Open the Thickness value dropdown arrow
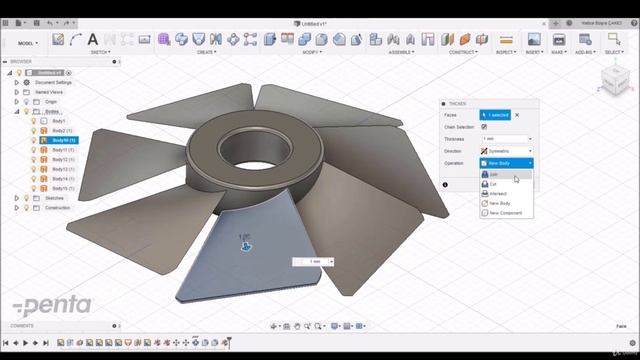 point(530,139)
